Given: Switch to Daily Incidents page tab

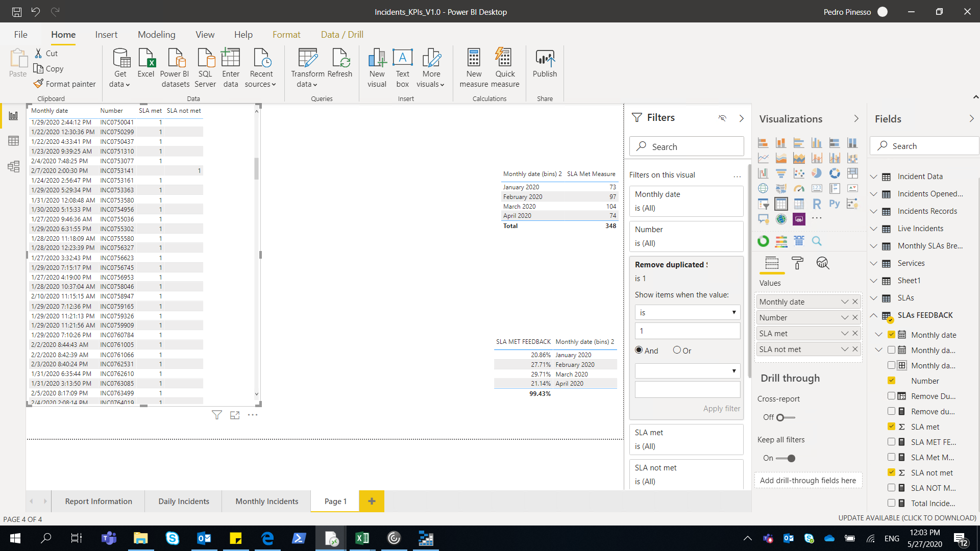Looking at the screenshot, I should click(184, 502).
